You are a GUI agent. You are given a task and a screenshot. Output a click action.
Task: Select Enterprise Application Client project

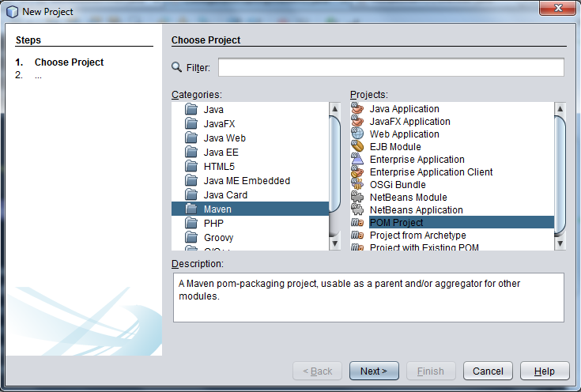point(432,172)
